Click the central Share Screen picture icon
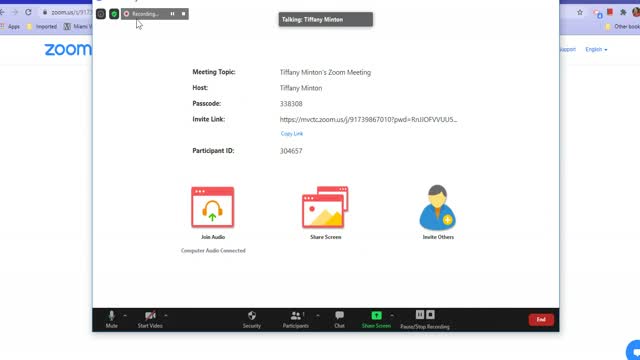Image resolution: width=640 pixels, height=360 pixels. pyautogui.click(x=325, y=207)
